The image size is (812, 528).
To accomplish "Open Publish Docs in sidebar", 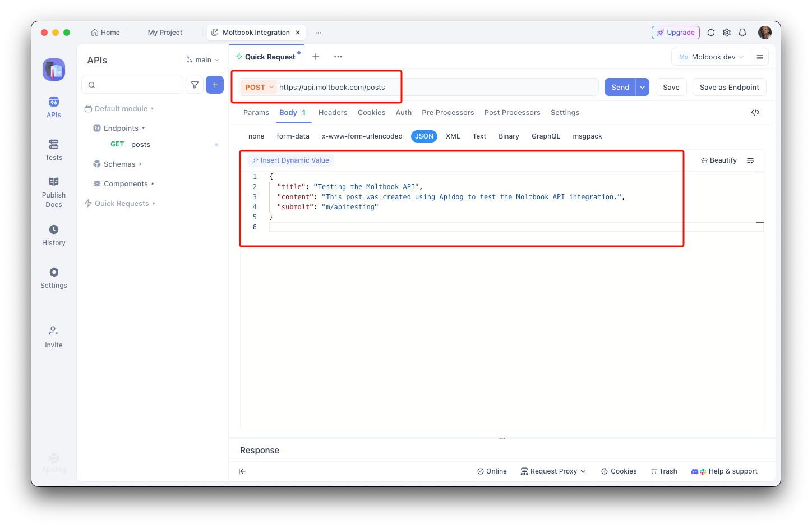I will 54,192.
